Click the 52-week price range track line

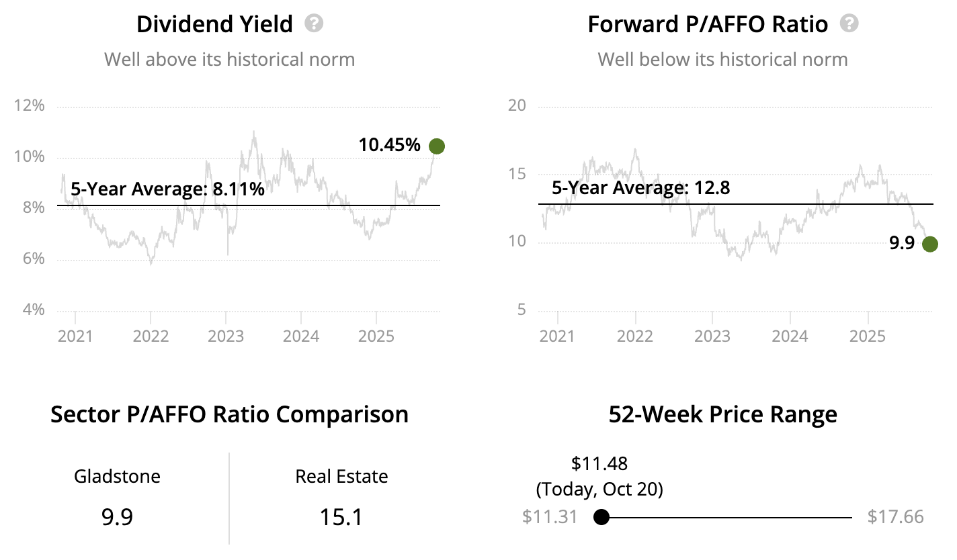[x=726, y=517]
